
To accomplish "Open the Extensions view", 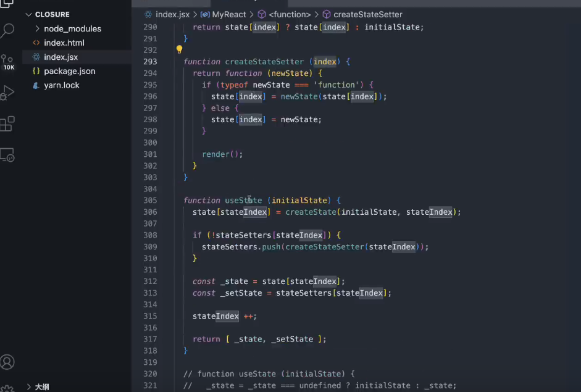I will click(7, 123).
